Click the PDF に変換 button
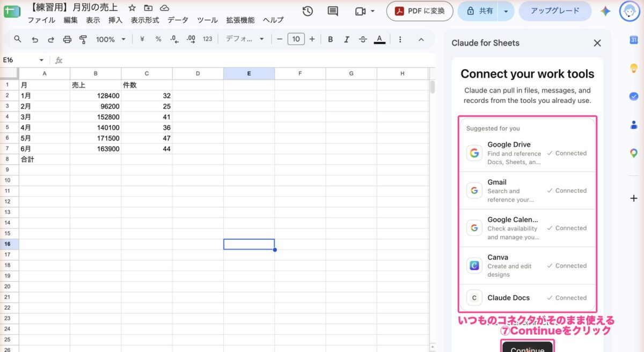This screenshot has height=352, width=644. [x=420, y=11]
